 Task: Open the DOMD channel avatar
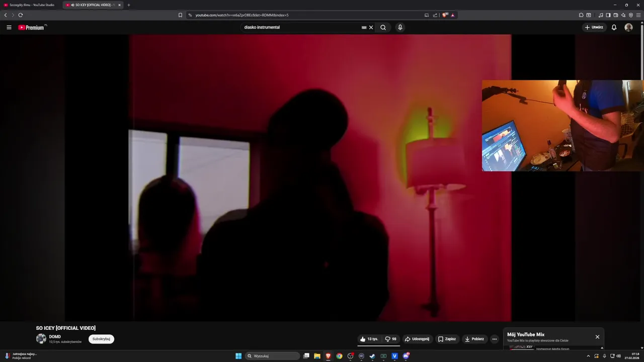(41, 339)
